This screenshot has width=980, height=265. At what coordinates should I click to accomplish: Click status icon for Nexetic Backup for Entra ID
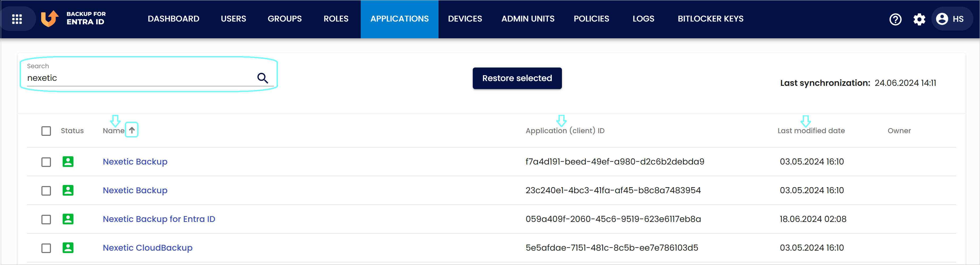click(x=68, y=219)
